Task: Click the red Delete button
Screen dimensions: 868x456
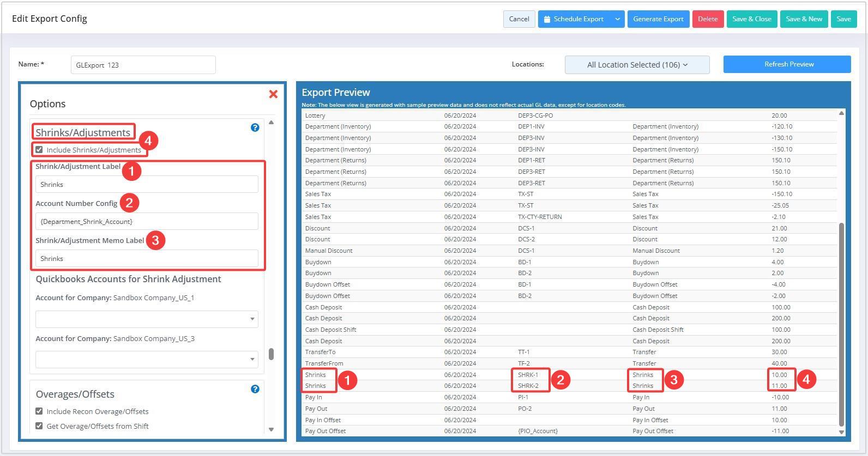Action: [708, 19]
